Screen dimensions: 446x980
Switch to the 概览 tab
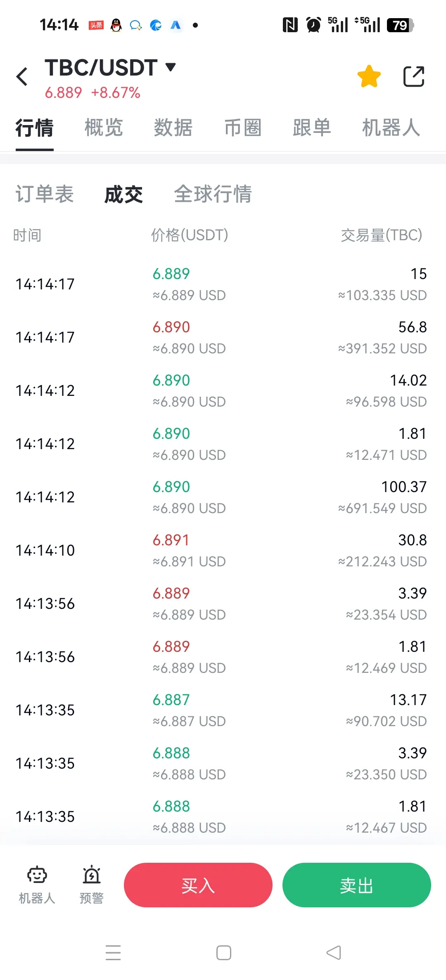click(x=104, y=127)
